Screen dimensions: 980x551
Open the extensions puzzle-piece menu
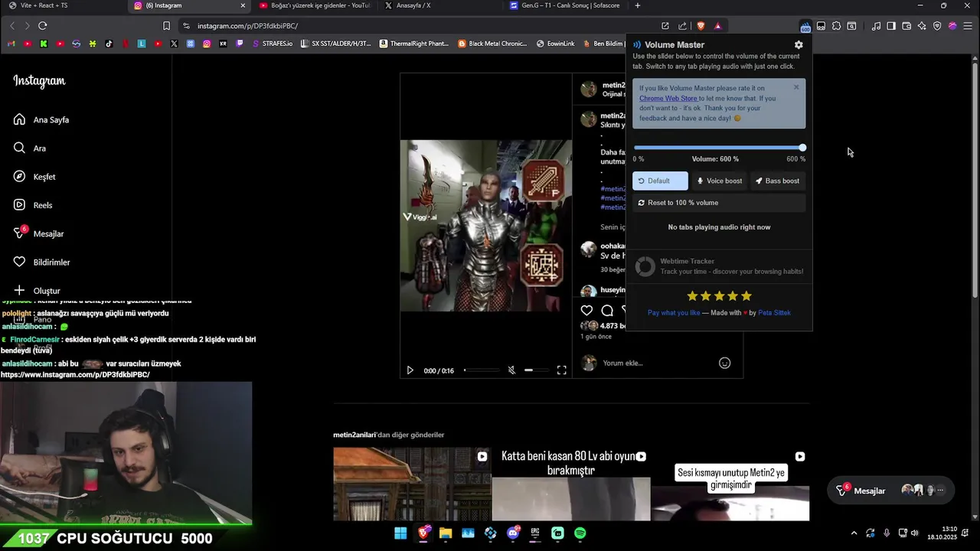coord(836,26)
